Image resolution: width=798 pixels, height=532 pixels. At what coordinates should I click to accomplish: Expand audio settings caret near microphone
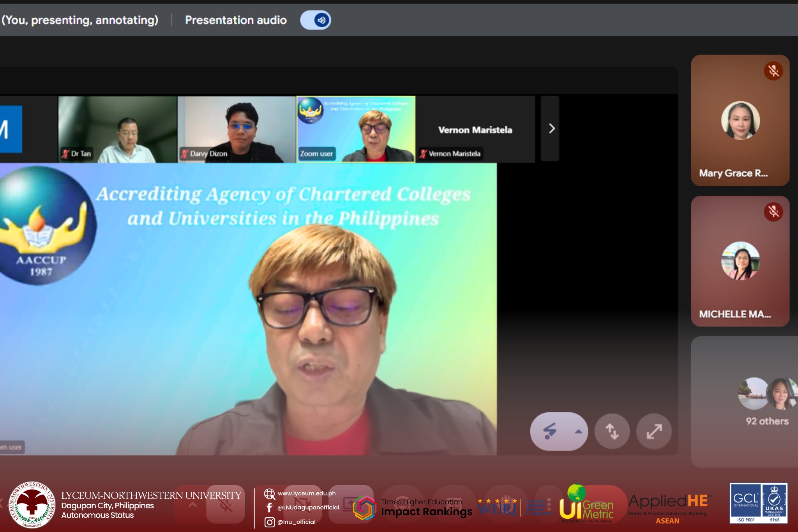(x=192, y=505)
